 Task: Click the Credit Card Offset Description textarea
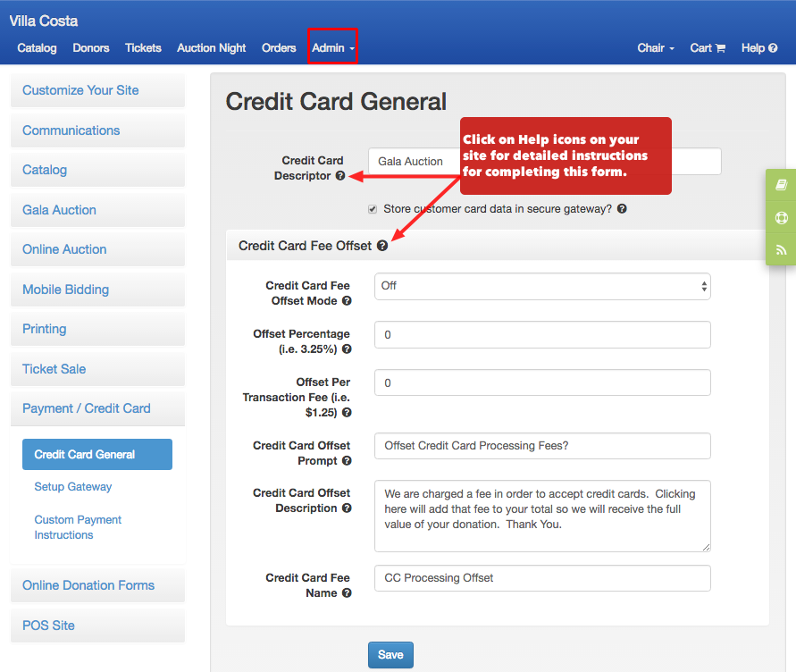pos(542,516)
